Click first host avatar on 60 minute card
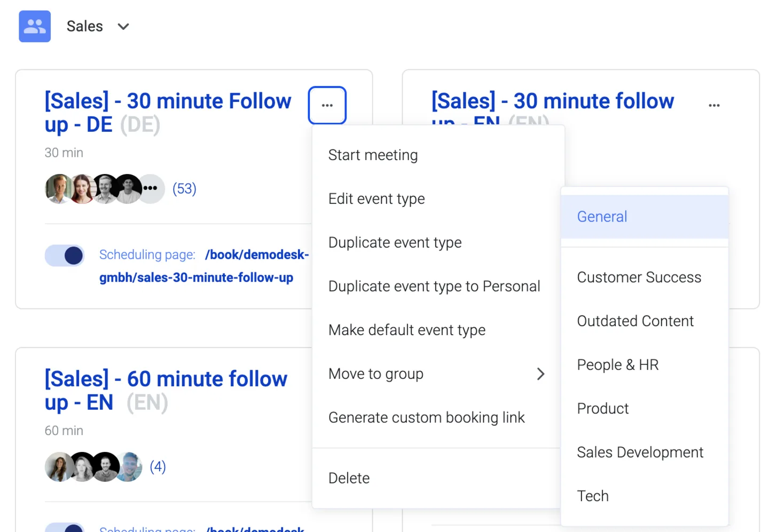769x532 pixels. 58,467
